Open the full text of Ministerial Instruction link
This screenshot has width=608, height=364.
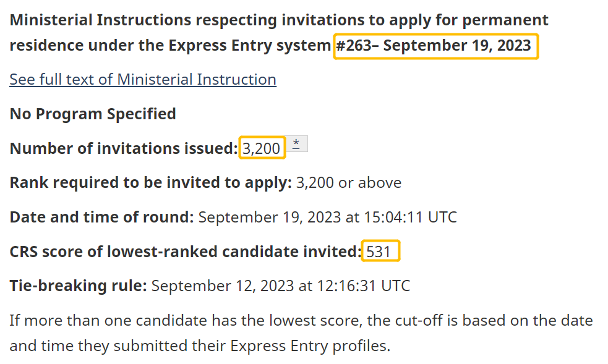pyautogui.click(x=143, y=80)
